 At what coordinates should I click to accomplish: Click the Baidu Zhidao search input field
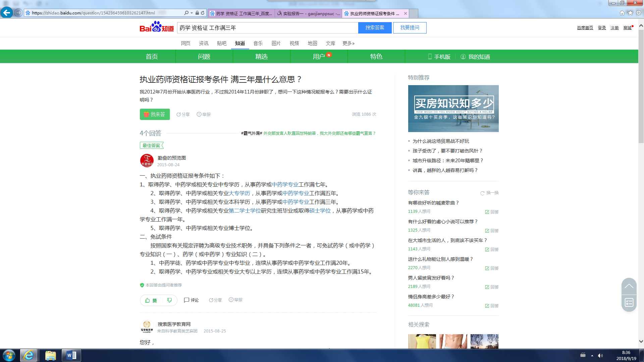267,28
